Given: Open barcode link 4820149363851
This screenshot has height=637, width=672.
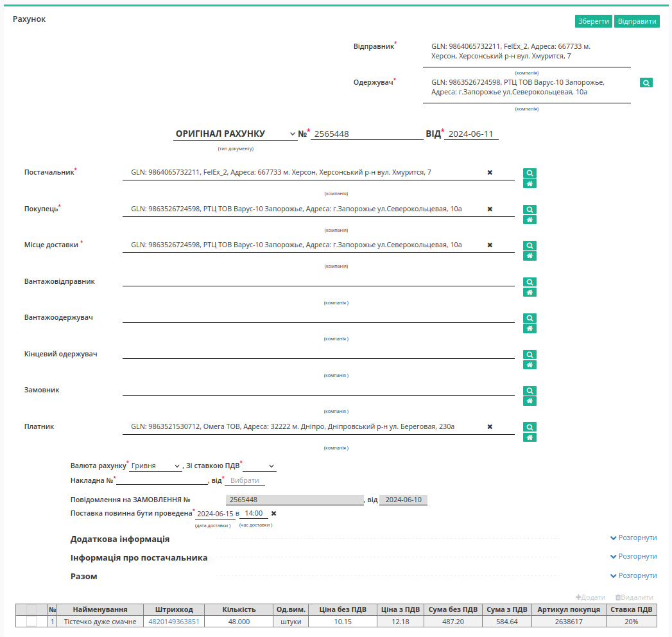Looking at the screenshot, I should [x=173, y=621].
